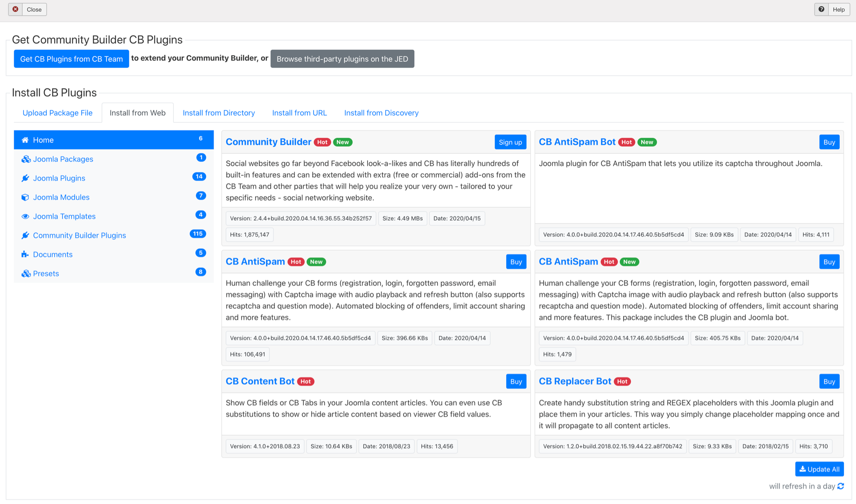Click Get CB Plugins from CB Team
856x504 pixels.
[x=71, y=59]
